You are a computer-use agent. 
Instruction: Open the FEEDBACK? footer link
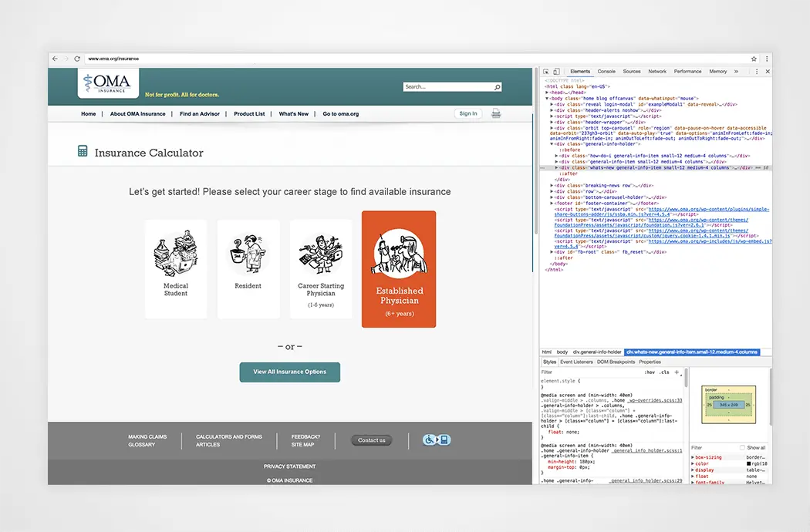click(305, 437)
